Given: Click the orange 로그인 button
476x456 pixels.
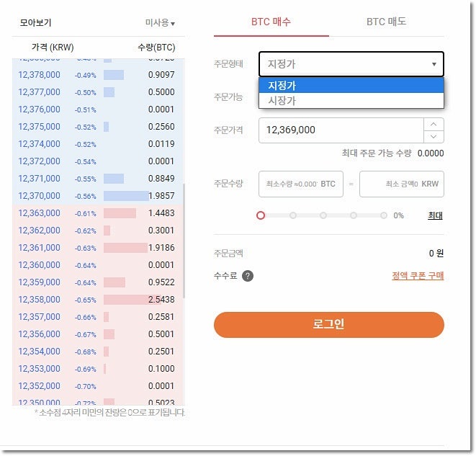Looking at the screenshot, I should [x=329, y=325].
